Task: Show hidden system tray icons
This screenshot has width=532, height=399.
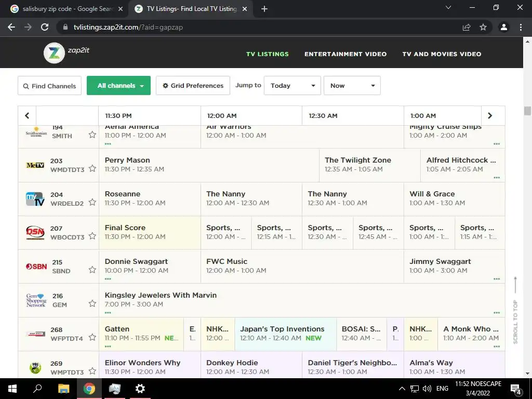Action: click(x=402, y=389)
